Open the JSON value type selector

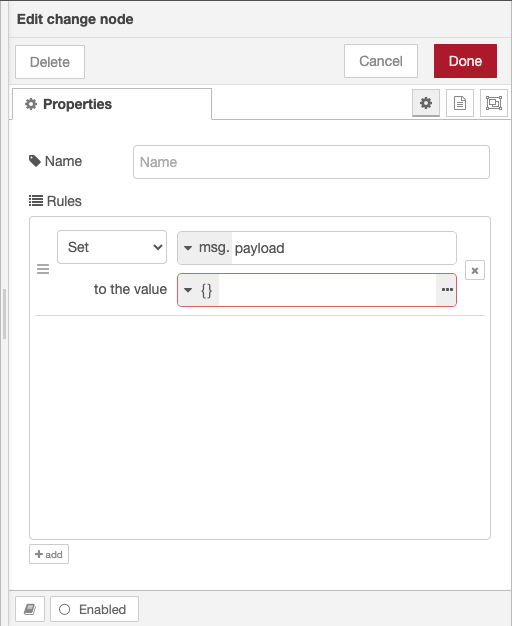198,290
